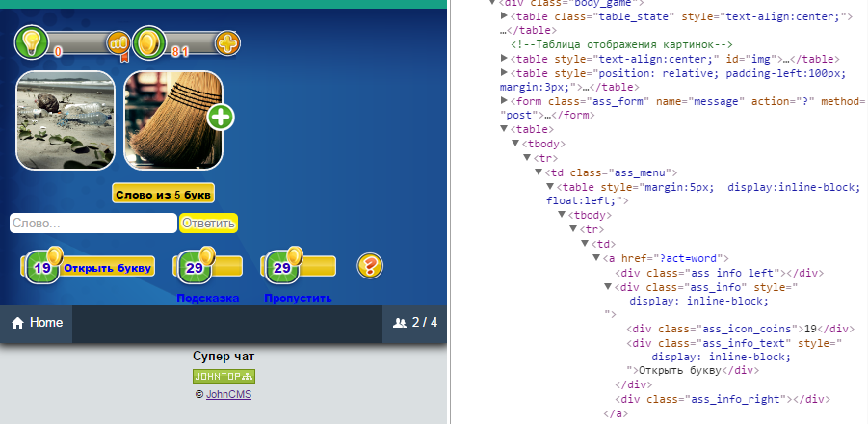
Task: Click the gold coin balance icon
Action: click(147, 42)
